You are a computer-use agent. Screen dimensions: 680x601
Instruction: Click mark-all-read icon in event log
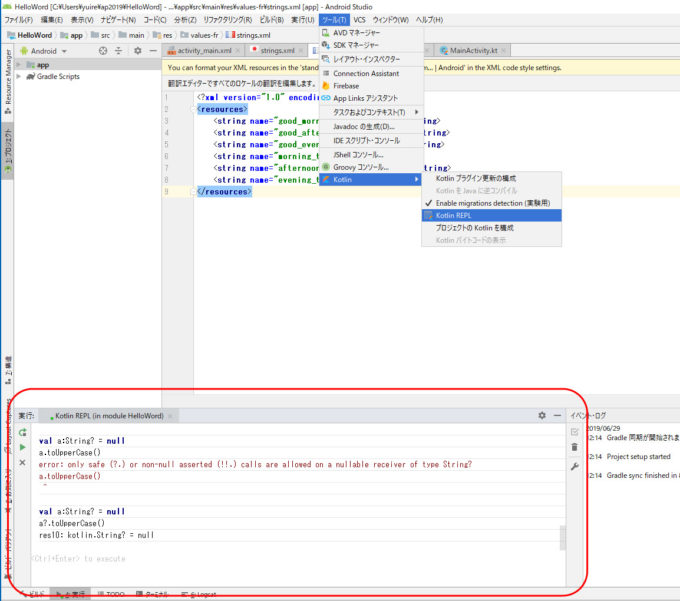(x=575, y=432)
